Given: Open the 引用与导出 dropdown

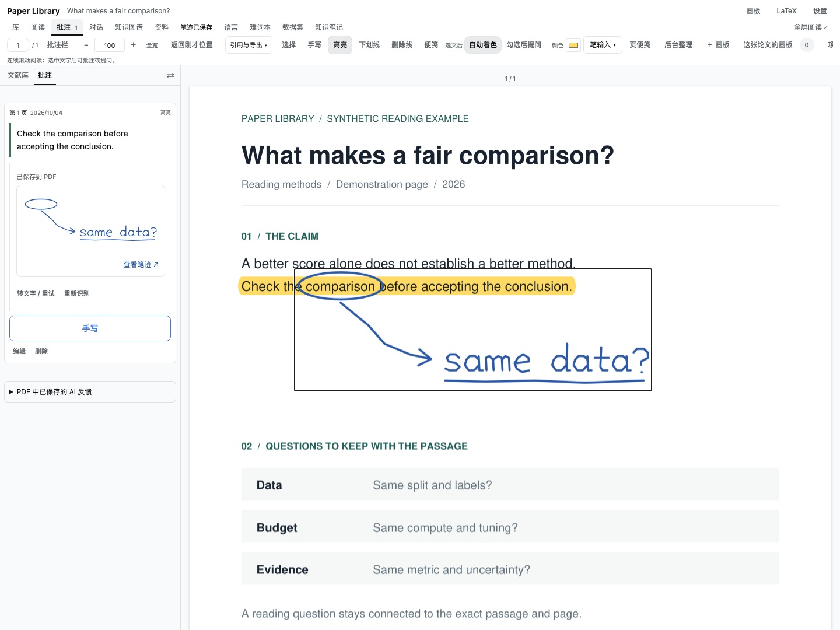Looking at the screenshot, I should coord(249,45).
